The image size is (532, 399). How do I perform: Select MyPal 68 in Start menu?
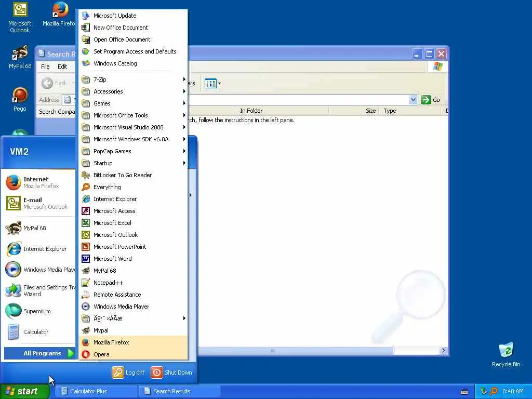click(x=39, y=228)
